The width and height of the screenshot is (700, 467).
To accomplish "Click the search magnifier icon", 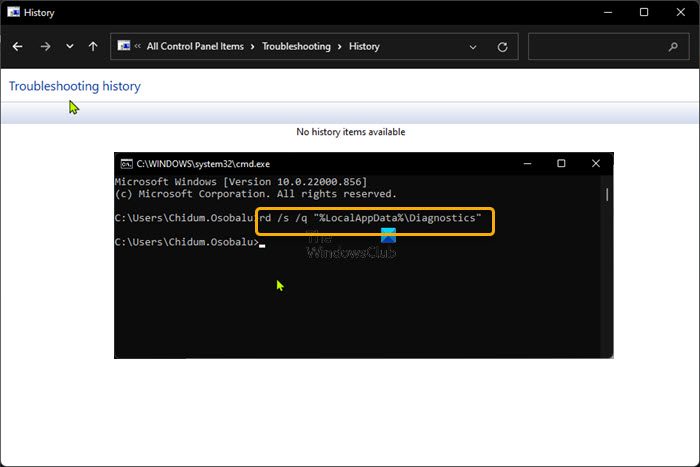I will point(673,46).
